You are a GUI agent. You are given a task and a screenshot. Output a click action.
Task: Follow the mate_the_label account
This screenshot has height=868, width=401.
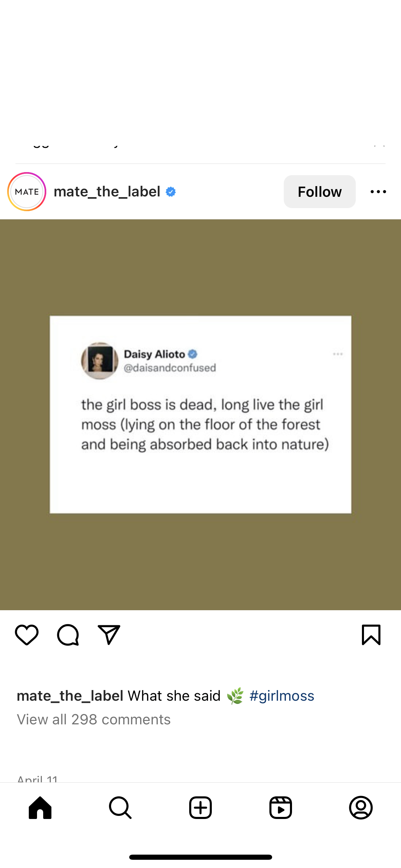pos(319,192)
